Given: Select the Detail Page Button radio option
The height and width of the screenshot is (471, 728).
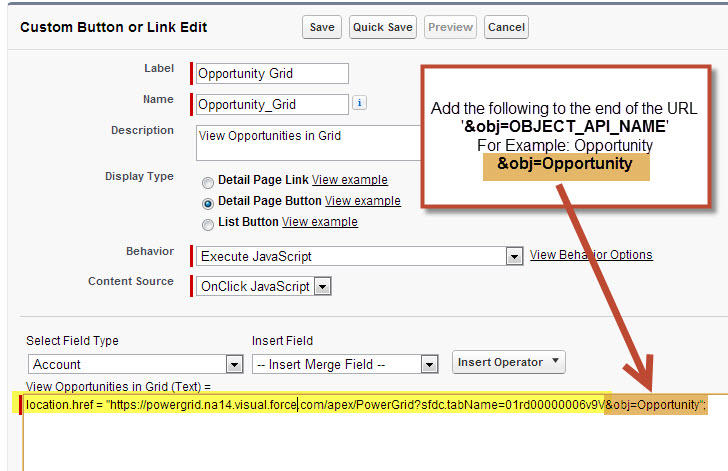Looking at the screenshot, I should pyautogui.click(x=208, y=202).
